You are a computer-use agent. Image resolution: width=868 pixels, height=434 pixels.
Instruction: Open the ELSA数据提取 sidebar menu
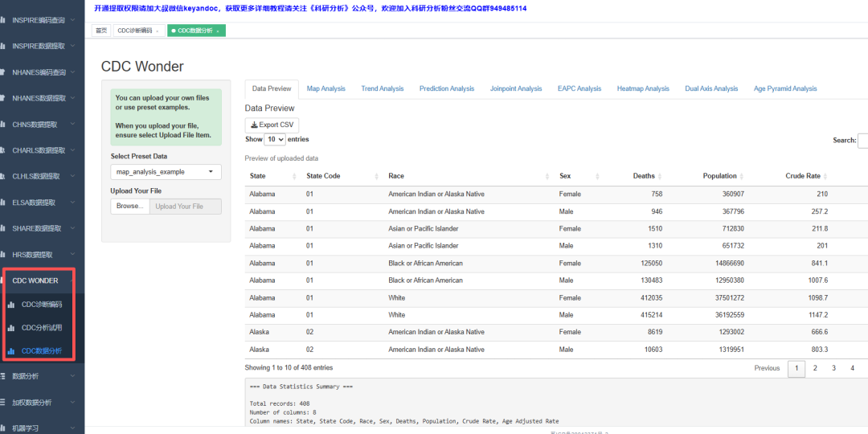point(42,203)
